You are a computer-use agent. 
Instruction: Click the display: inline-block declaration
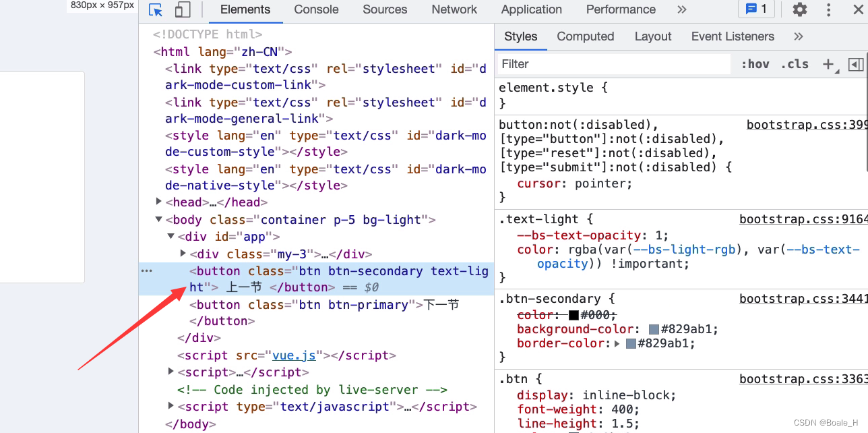596,395
